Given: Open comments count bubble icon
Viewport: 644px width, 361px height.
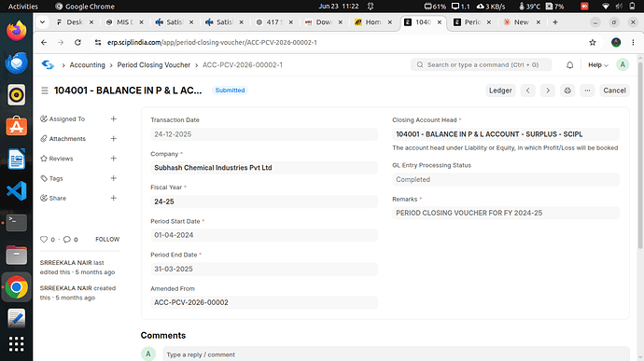Looking at the screenshot, I should tap(67, 239).
